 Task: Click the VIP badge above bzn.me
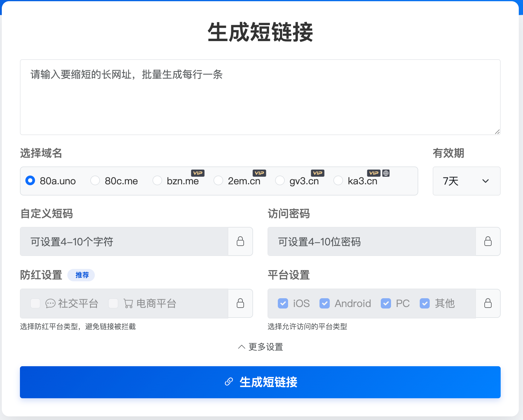[x=198, y=173]
